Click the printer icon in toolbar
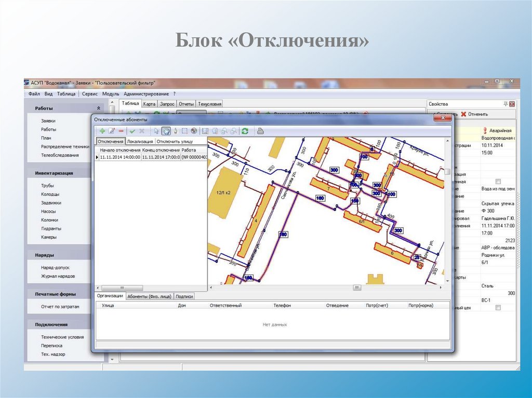 click(x=261, y=131)
